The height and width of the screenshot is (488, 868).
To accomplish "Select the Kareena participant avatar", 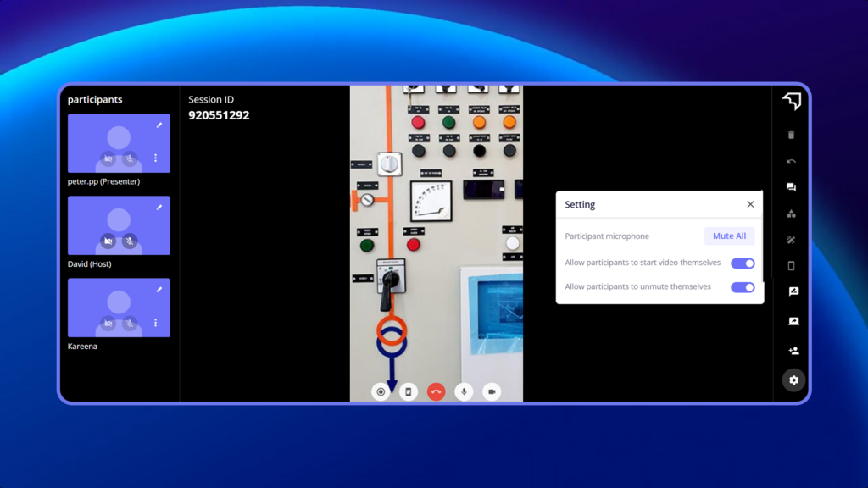I will coord(119,306).
